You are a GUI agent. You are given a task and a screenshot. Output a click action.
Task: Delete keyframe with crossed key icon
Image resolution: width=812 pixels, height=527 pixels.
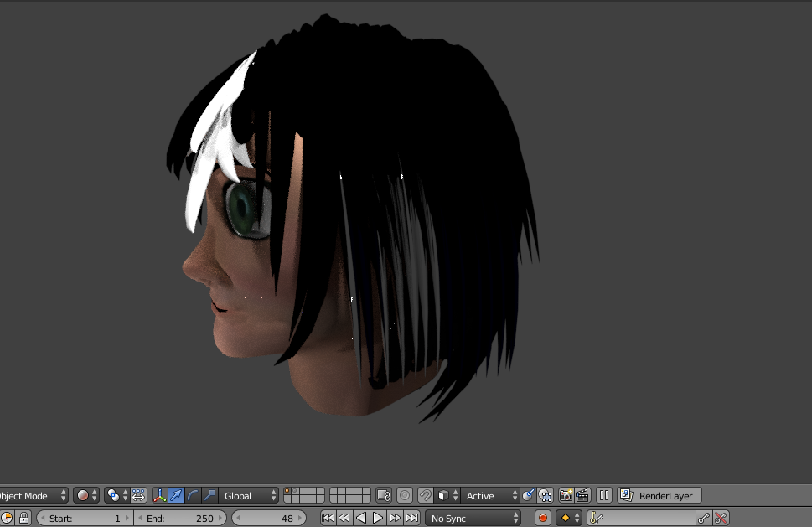(721, 518)
